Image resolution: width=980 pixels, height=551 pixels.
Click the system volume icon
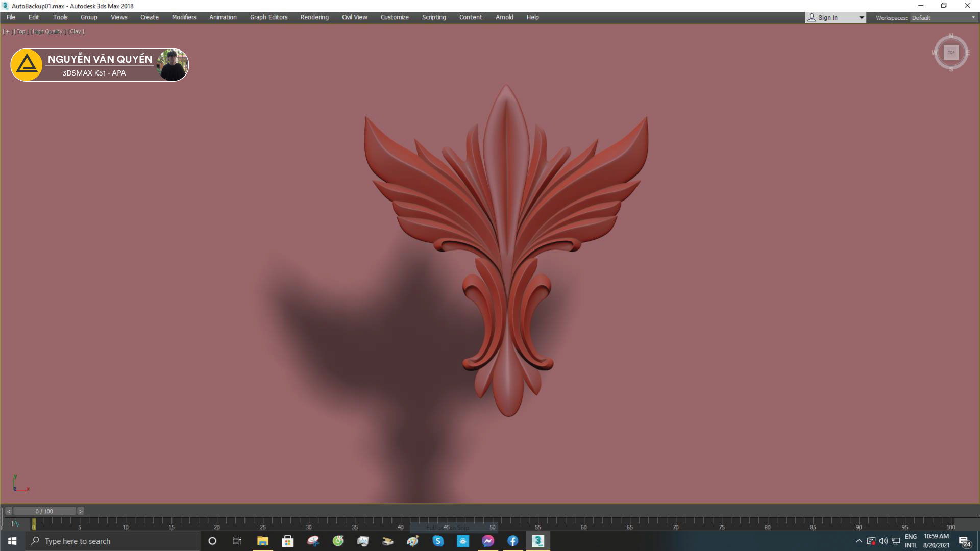884,541
